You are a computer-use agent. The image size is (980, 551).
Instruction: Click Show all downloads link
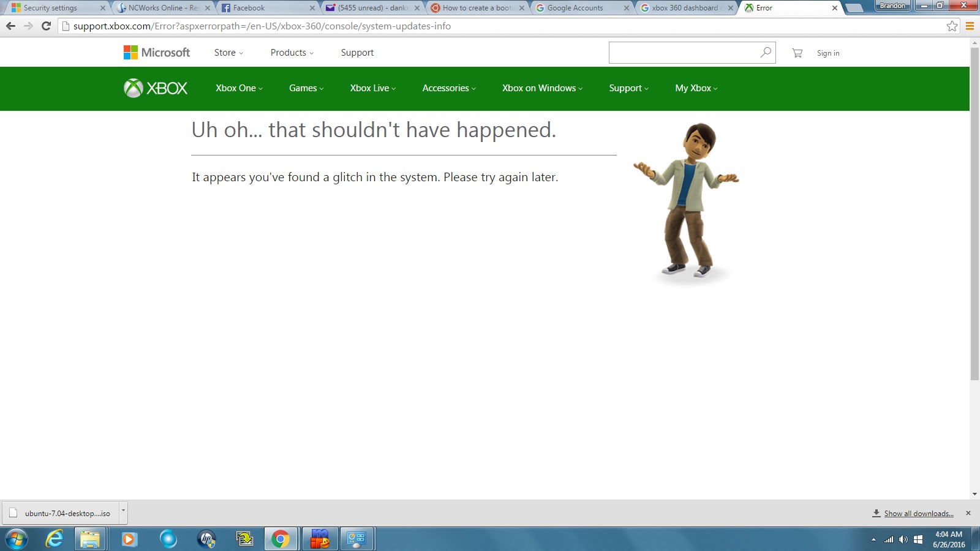pos(919,514)
